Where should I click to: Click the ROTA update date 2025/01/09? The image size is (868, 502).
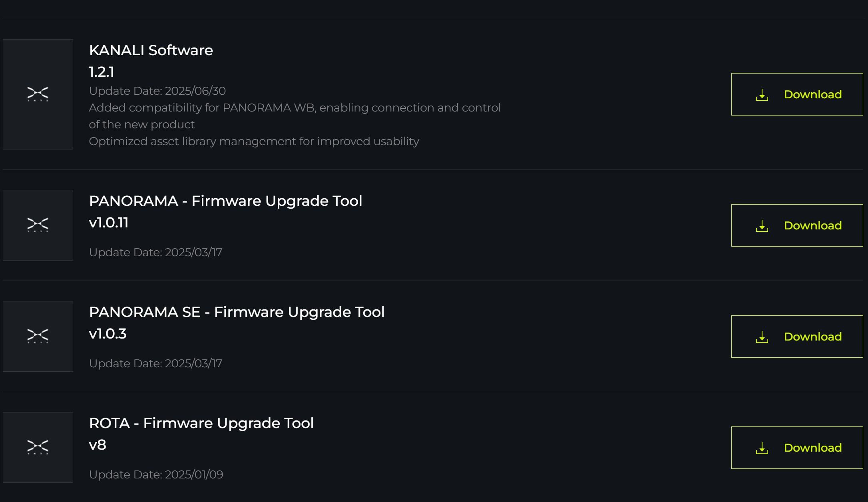pyautogui.click(x=156, y=474)
